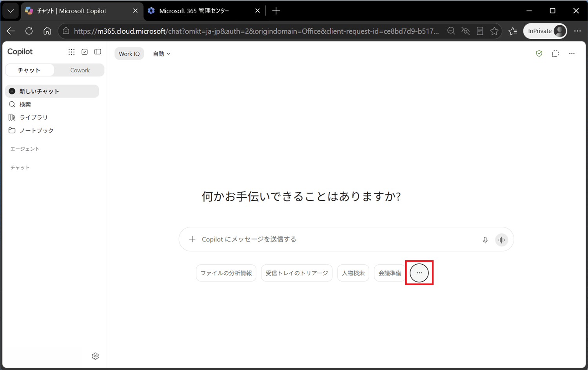Switch to the Cowork tab
Viewport: 588px width, 370px height.
pyautogui.click(x=80, y=70)
